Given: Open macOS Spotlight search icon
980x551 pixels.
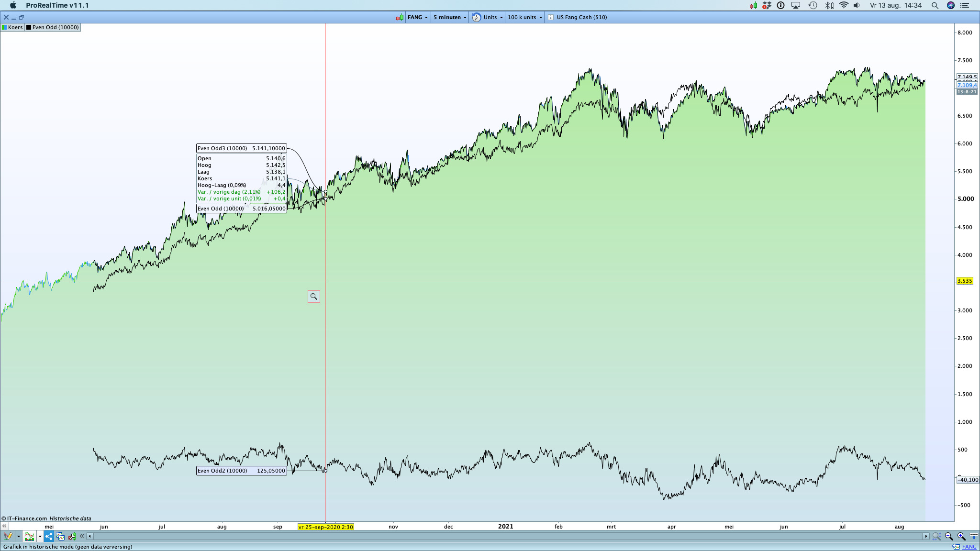Looking at the screenshot, I should 935,5.
